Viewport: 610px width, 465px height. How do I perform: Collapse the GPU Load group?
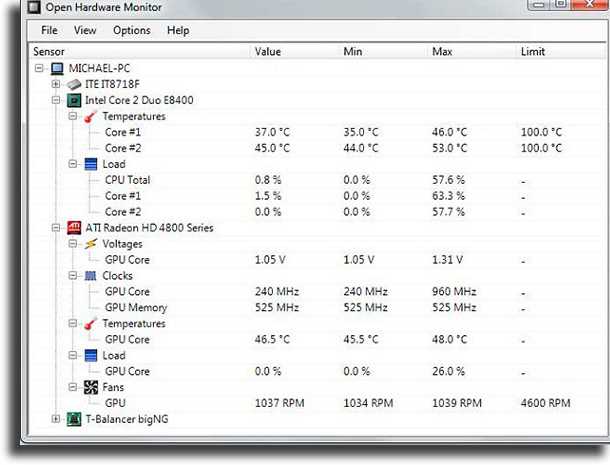[73, 355]
